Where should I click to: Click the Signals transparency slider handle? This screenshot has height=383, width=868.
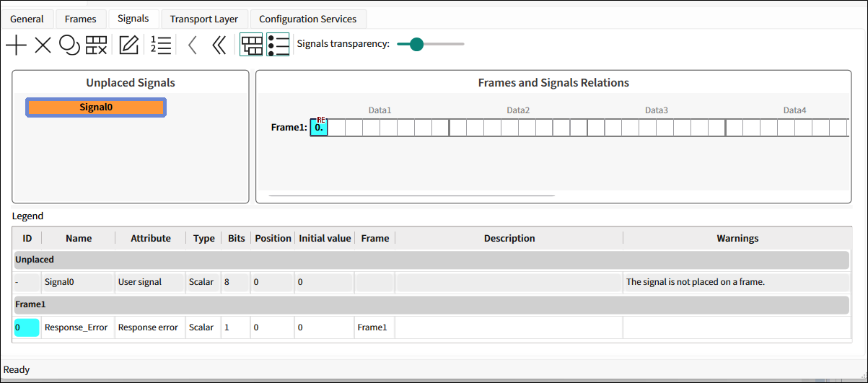coord(416,44)
